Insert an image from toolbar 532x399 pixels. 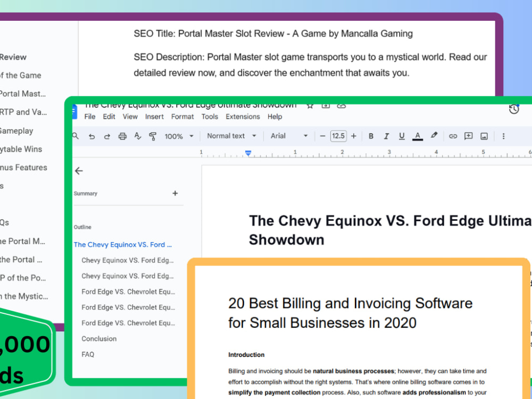pyautogui.click(x=484, y=136)
